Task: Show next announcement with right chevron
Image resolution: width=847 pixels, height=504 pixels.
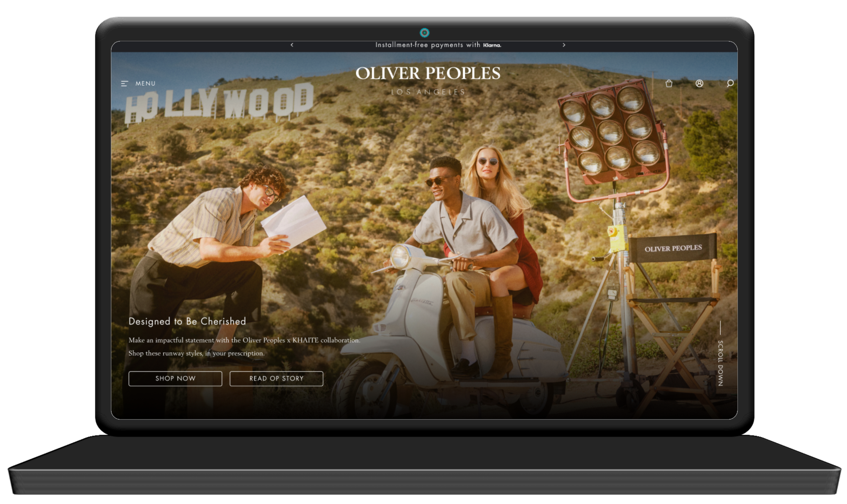Action: [x=564, y=45]
